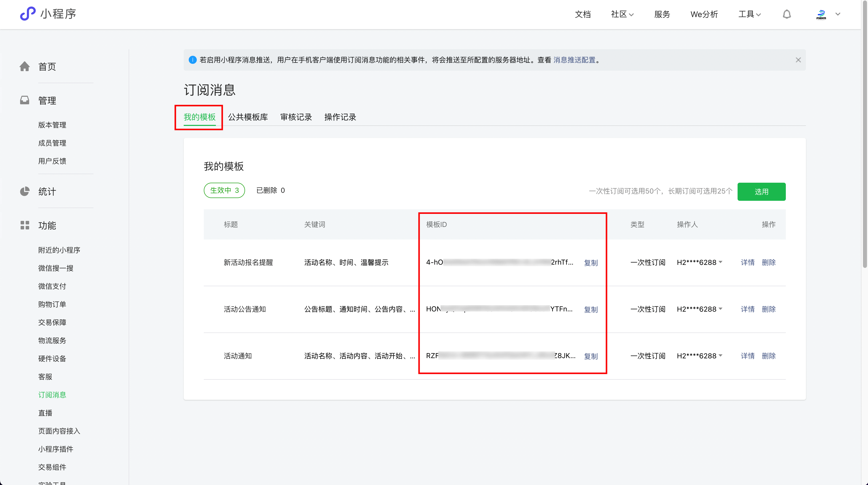Screen dimensions: 868x485
Task: Click the 功能 grid icon
Action: pos(25,225)
